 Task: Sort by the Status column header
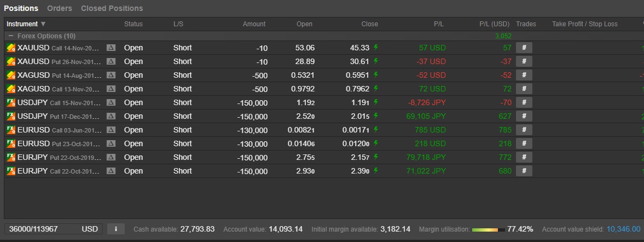pyautogui.click(x=134, y=24)
